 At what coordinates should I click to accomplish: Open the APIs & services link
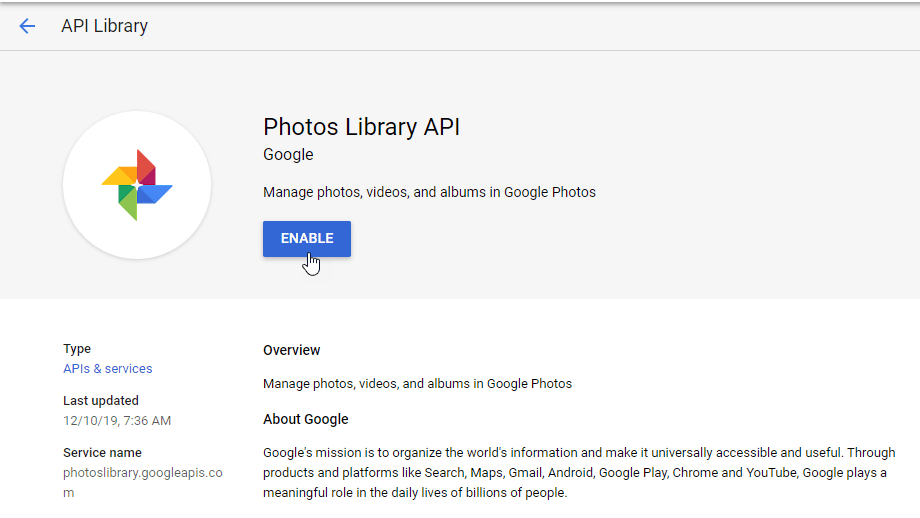pyautogui.click(x=108, y=369)
